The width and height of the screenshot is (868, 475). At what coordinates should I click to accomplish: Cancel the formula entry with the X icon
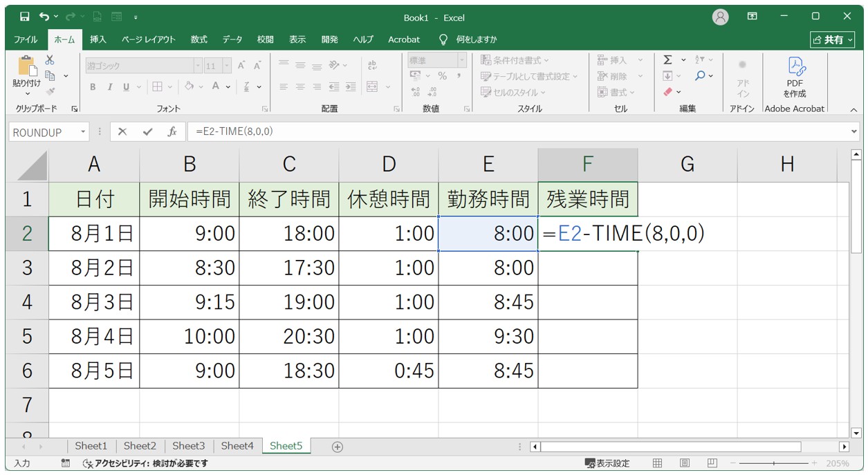[x=122, y=131]
